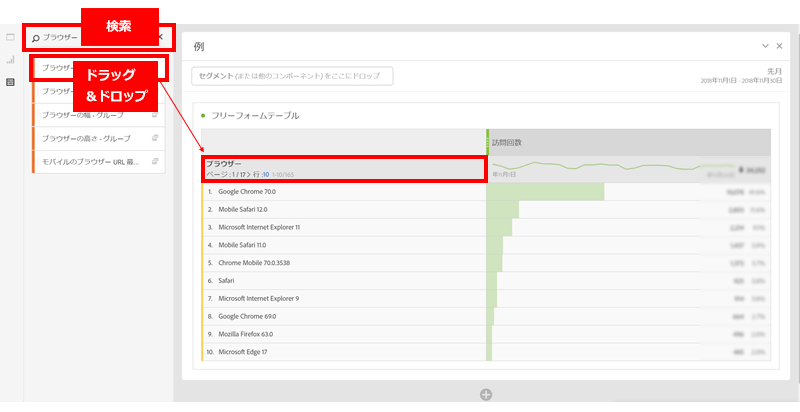
Task: Select the Microsoft Edge 17 row
Action: [344, 352]
